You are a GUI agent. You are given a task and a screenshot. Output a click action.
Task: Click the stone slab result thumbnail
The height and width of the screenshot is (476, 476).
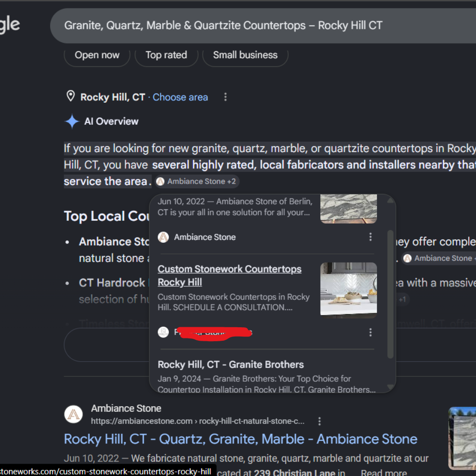click(x=462, y=438)
